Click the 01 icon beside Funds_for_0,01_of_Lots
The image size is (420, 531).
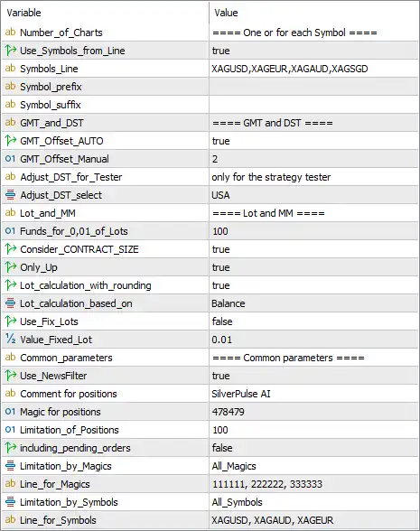[x=11, y=231]
